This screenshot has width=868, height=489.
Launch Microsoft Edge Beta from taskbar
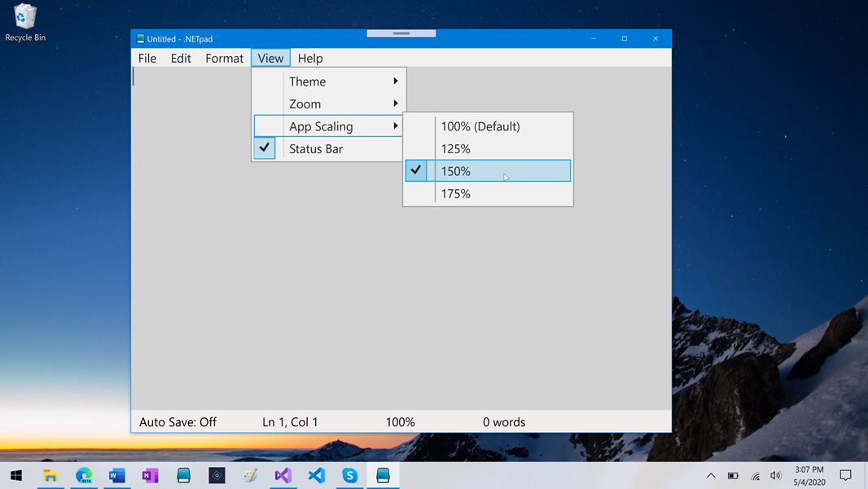click(84, 475)
